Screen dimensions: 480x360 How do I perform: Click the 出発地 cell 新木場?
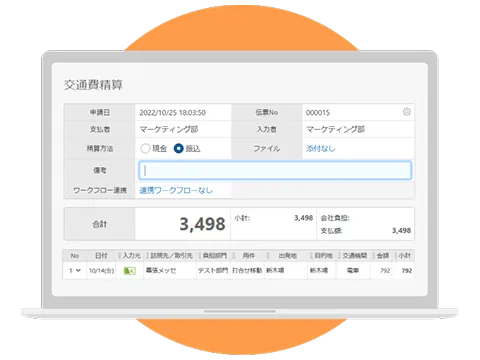click(x=275, y=271)
